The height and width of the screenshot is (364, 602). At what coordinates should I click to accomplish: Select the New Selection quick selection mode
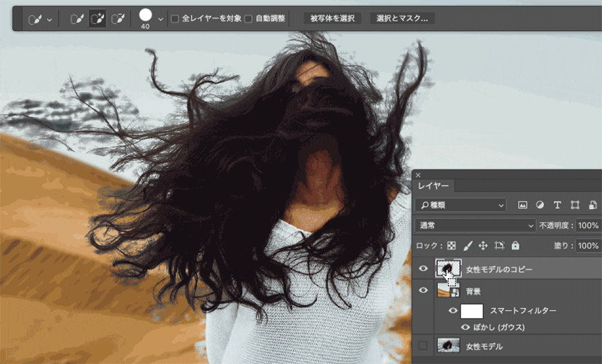click(77, 19)
